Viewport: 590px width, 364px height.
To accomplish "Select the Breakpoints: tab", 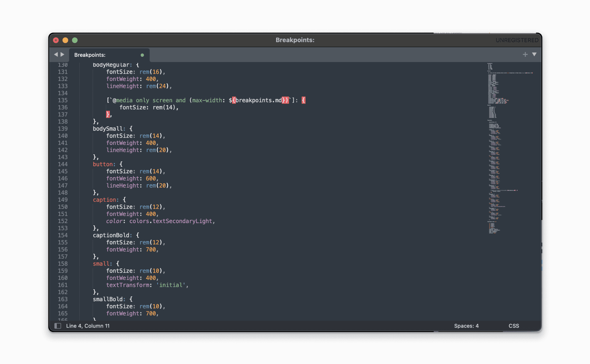I will 109,55.
